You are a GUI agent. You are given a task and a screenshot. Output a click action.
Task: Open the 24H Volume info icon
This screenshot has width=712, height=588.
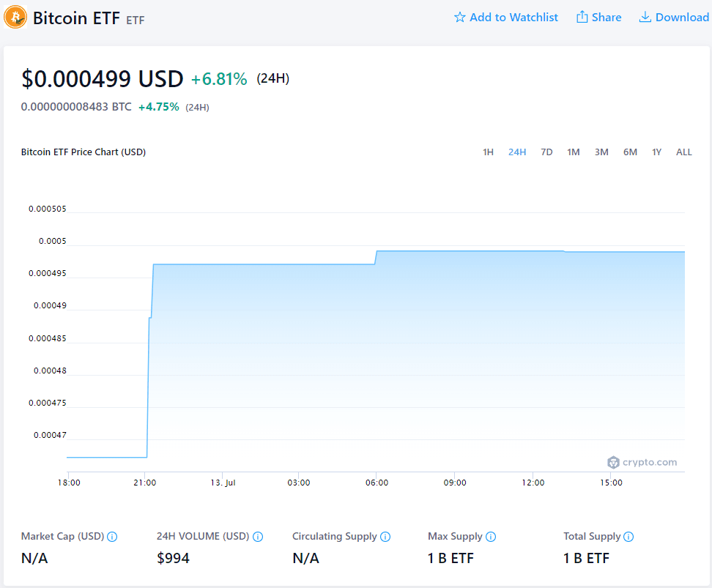click(258, 537)
